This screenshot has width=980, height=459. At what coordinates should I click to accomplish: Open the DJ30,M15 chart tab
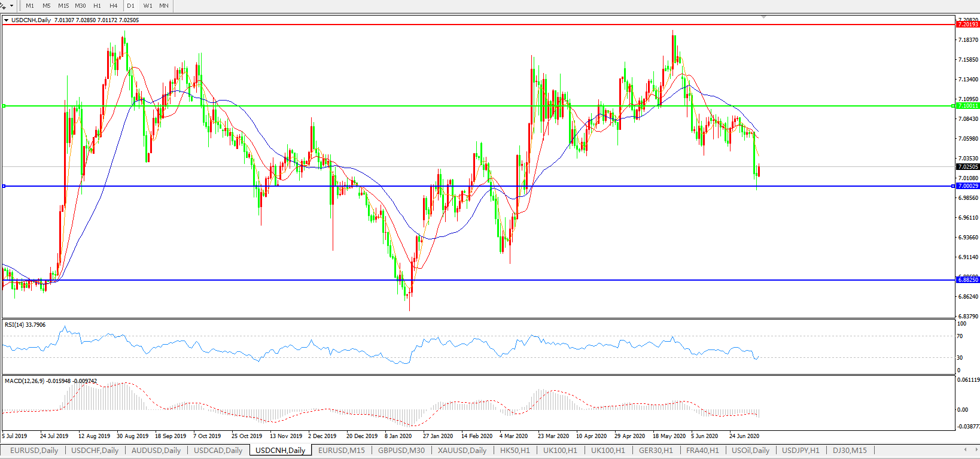pyautogui.click(x=850, y=450)
